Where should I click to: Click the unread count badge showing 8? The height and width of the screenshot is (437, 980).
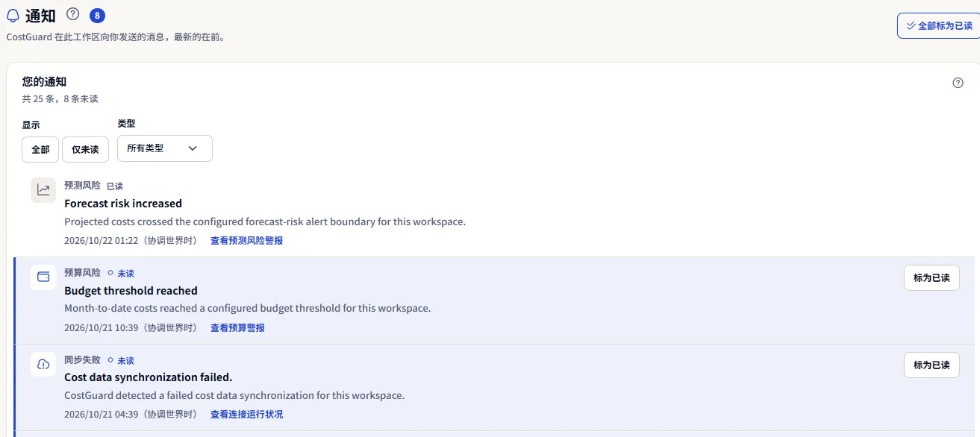point(97,15)
